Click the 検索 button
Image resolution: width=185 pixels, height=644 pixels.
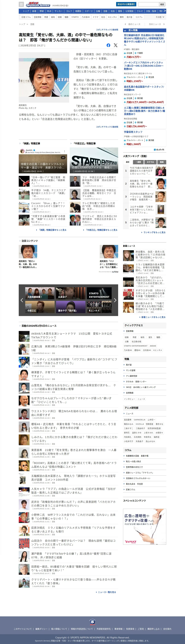click(162, 4)
